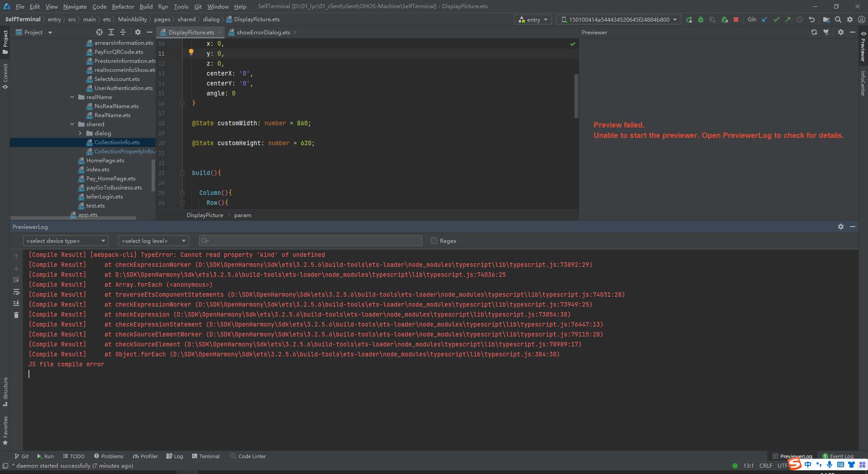Click Git Update Project blue arrow
868x474 pixels.
click(x=764, y=19)
